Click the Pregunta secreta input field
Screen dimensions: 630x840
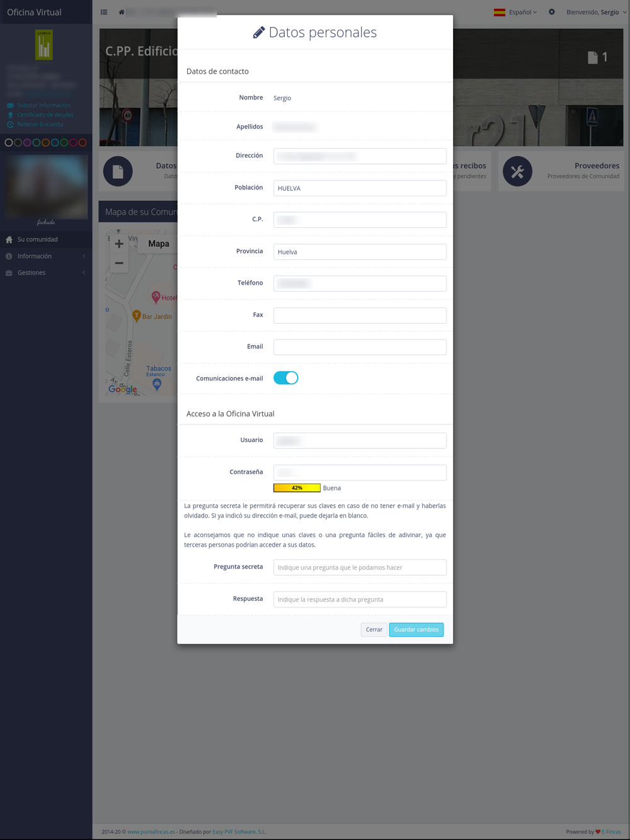[x=360, y=567]
